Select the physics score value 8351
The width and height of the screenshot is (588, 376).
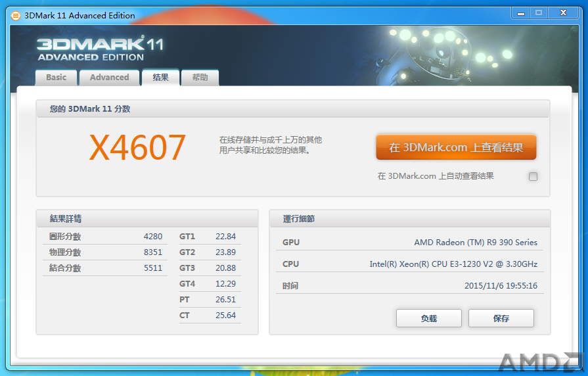click(x=153, y=252)
